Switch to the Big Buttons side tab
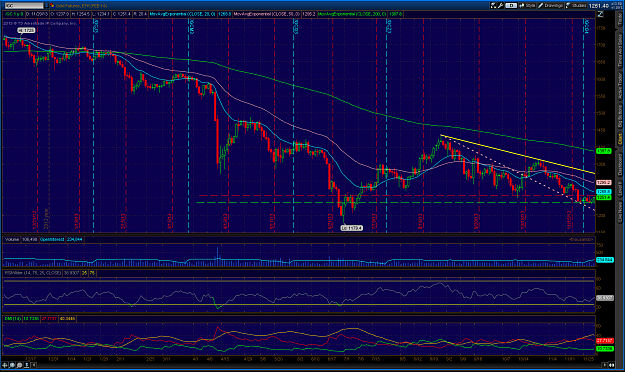This screenshot has height=372, width=625. (620, 116)
